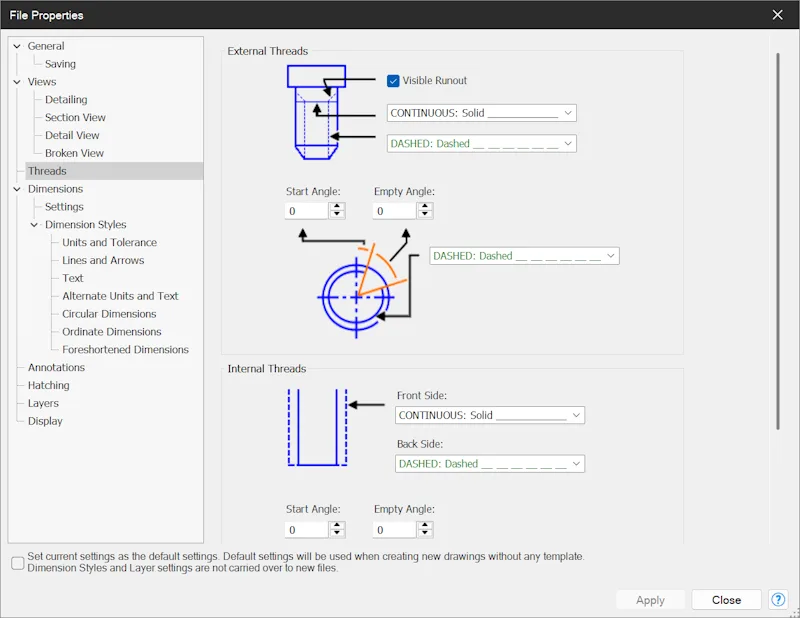Click the Apply button
Image resolution: width=800 pixels, height=618 pixels.
[x=650, y=600]
